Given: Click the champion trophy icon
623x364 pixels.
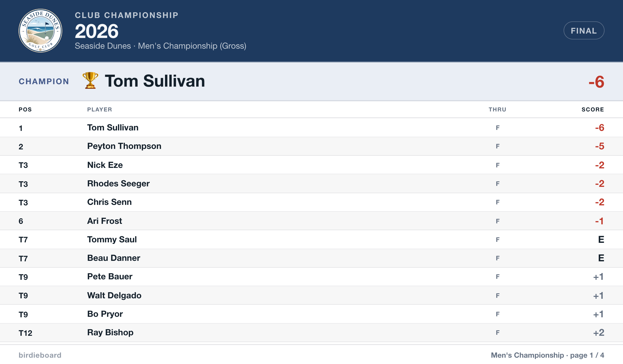Looking at the screenshot, I should coord(90,81).
